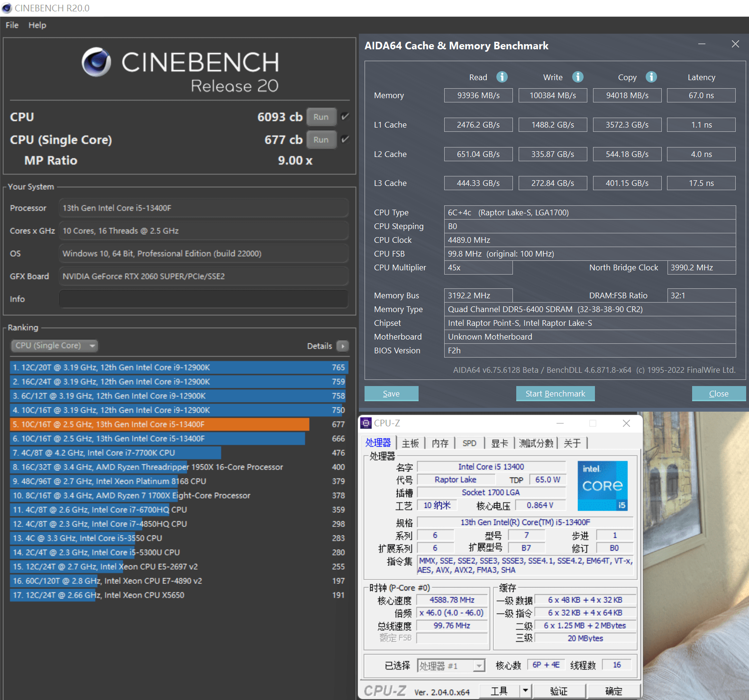Open the Help menu in Cinebench

point(37,25)
